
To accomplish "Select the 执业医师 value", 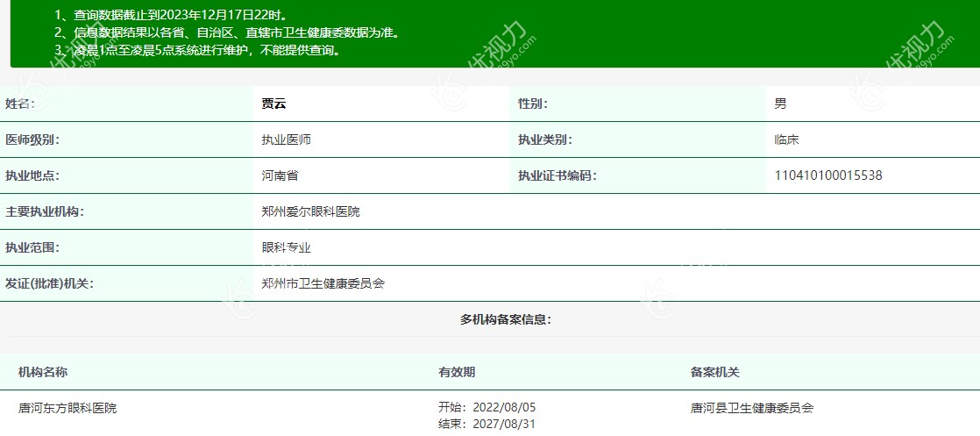I will (287, 140).
